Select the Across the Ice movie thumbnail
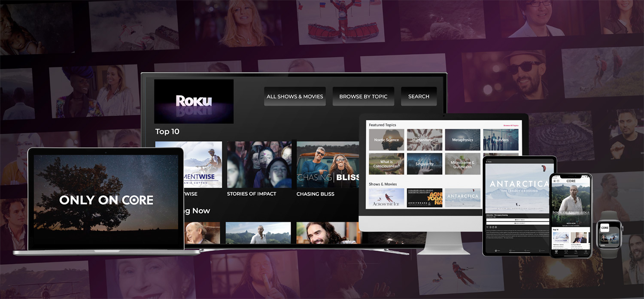644x299 pixels. tap(386, 197)
